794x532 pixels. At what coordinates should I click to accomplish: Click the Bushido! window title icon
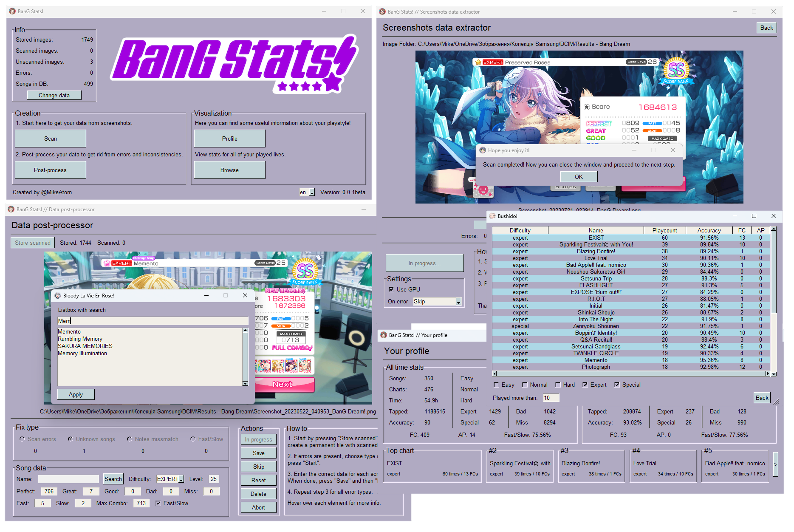click(x=492, y=216)
